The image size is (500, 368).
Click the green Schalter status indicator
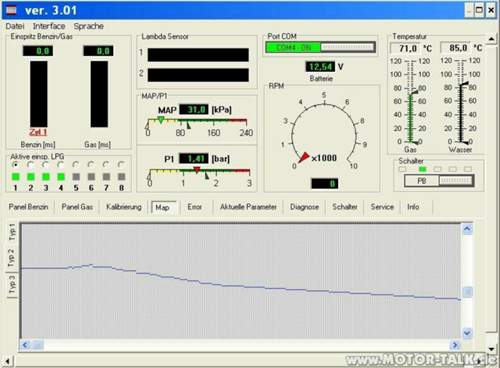pos(422,169)
